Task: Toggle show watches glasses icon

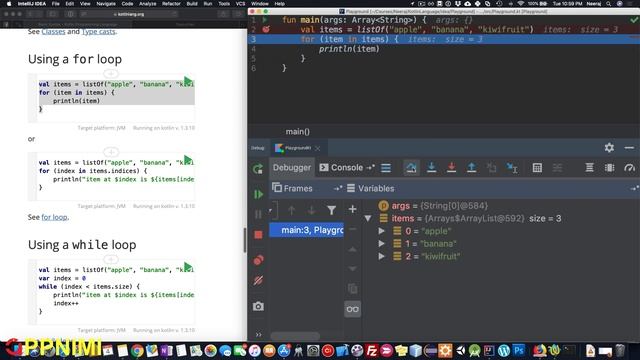Action: (353, 309)
